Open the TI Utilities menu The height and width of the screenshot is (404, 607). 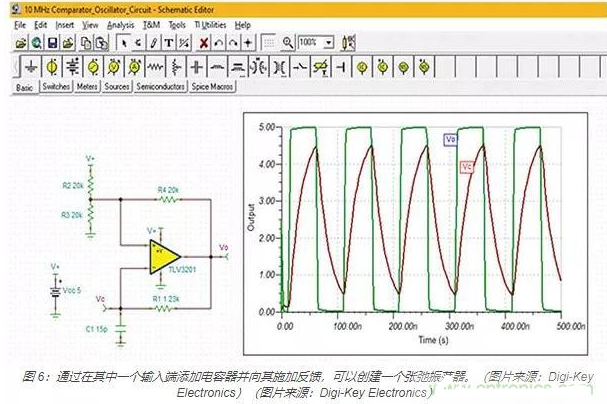pos(210,25)
